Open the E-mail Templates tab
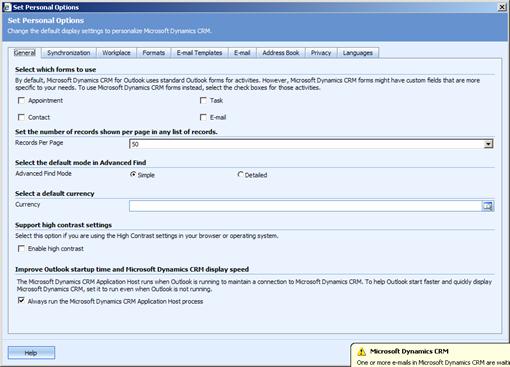Viewport: 510px width, 367px height. point(199,53)
